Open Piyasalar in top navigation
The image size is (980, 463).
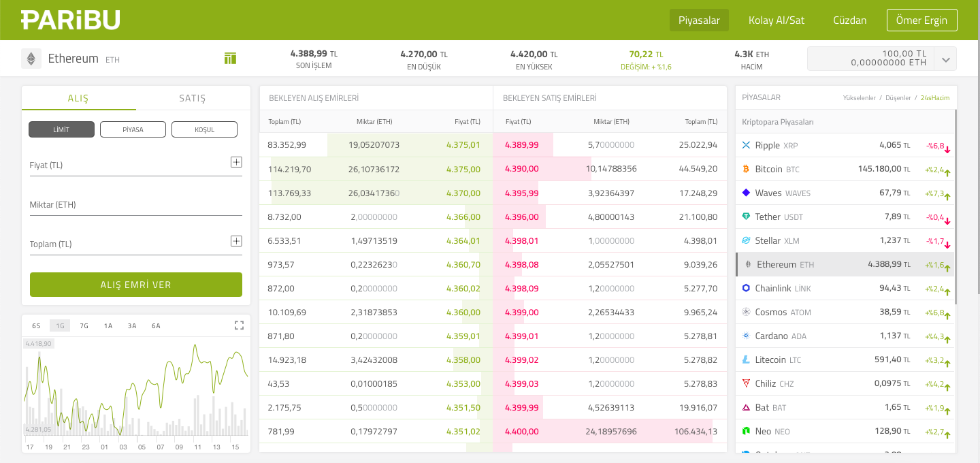pos(699,20)
